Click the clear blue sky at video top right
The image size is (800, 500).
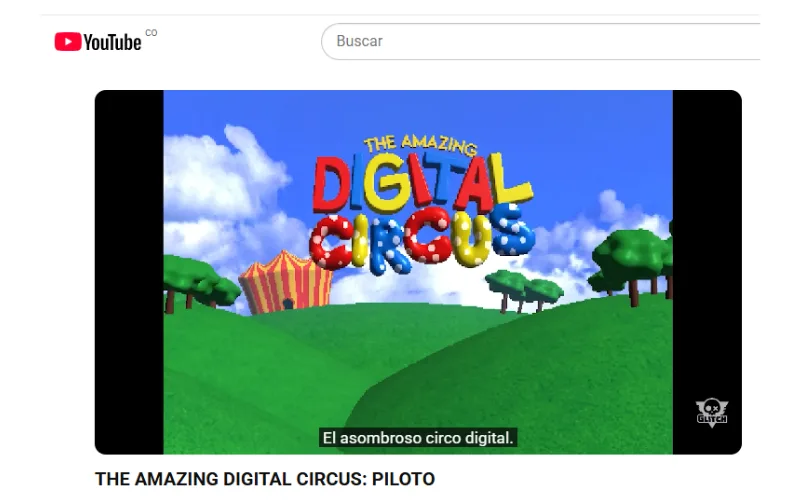coord(587,133)
